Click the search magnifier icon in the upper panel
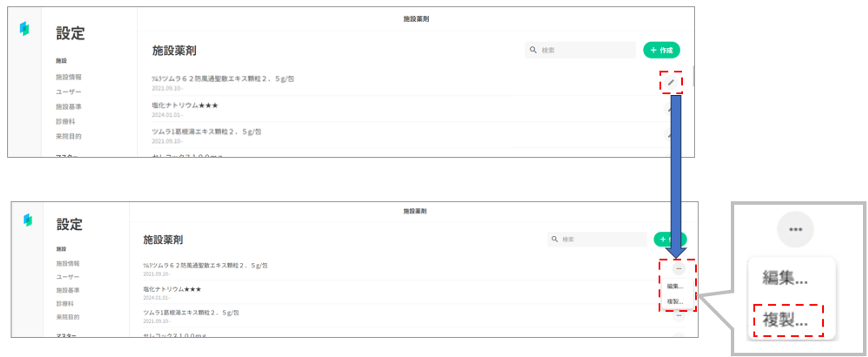The height and width of the screenshot is (357, 868). tap(533, 50)
